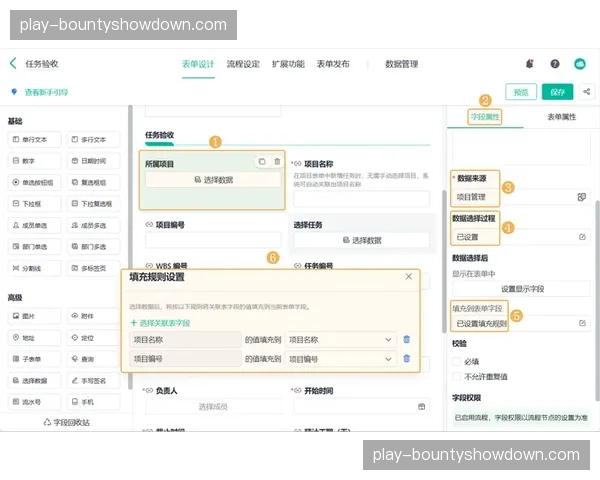Switch to 数据管理 tab
The image size is (600, 480).
pyautogui.click(x=401, y=64)
